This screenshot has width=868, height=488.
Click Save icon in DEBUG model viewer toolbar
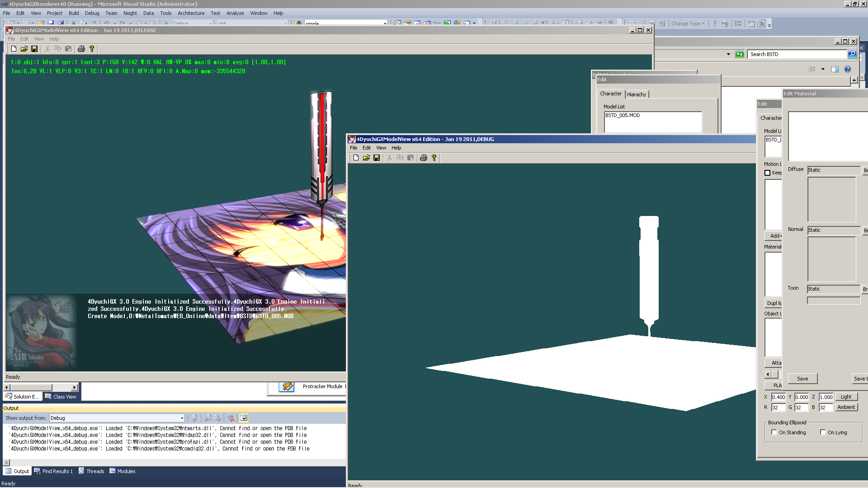[377, 158]
